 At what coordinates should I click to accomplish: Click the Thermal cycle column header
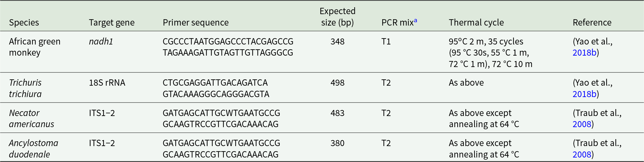[x=476, y=23]
